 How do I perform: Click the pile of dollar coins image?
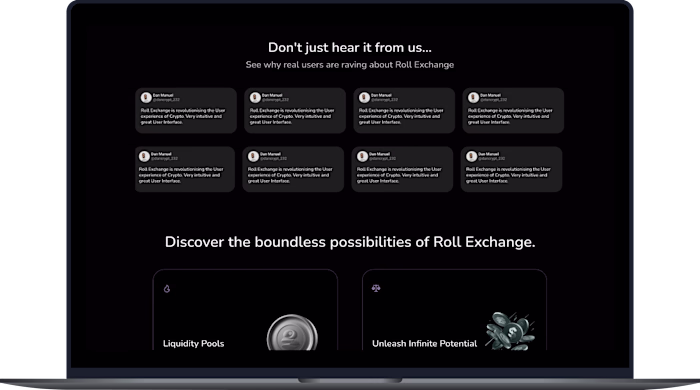510,331
